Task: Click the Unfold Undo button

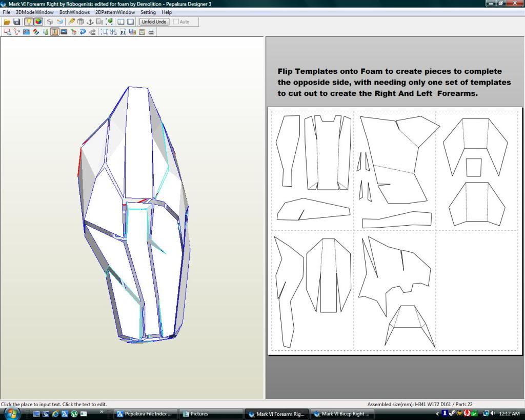Action: pos(154,22)
